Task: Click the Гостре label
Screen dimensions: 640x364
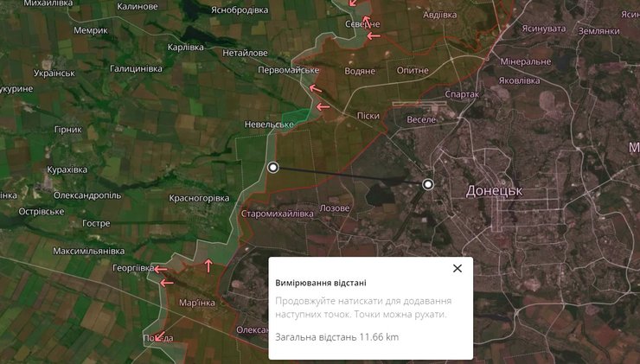Action: pyautogui.click(x=96, y=224)
